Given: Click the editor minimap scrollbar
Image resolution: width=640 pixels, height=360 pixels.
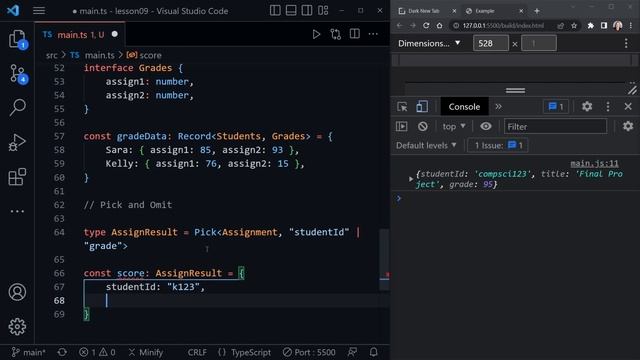Looking at the screenshot, I should (x=384, y=260).
